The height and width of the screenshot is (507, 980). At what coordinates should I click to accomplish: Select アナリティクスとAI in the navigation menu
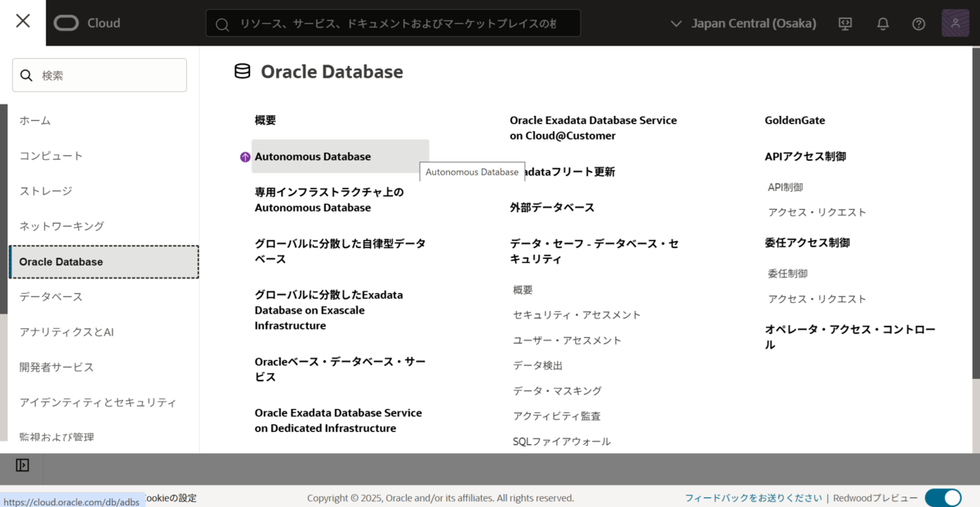(x=67, y=331)
